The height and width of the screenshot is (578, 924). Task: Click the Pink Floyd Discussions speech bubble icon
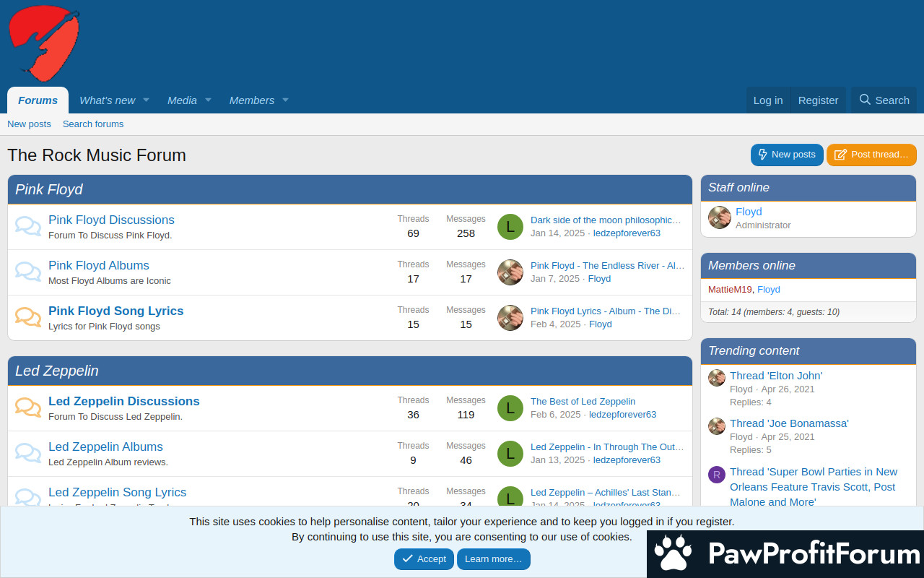click(x=28, y=226)
